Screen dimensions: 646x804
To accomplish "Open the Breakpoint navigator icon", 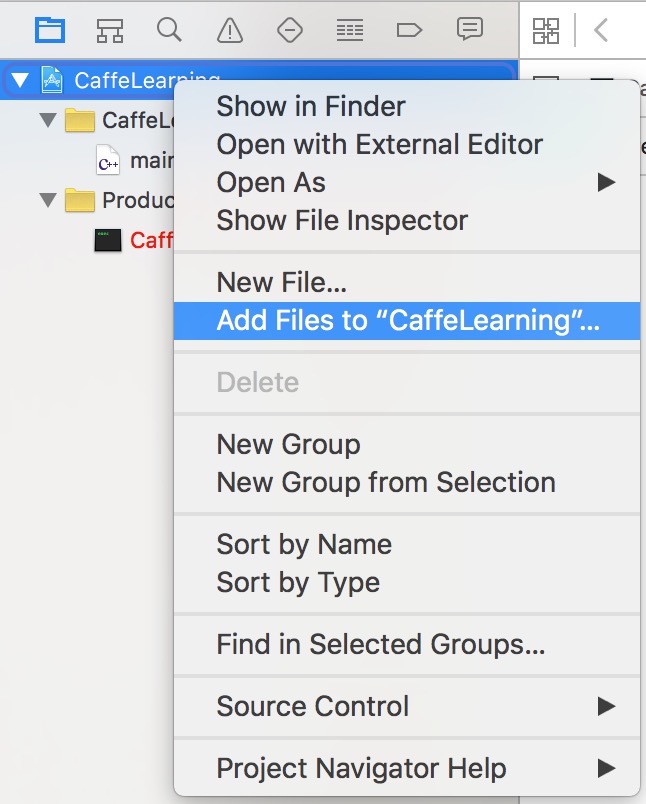I will point(409,30).
